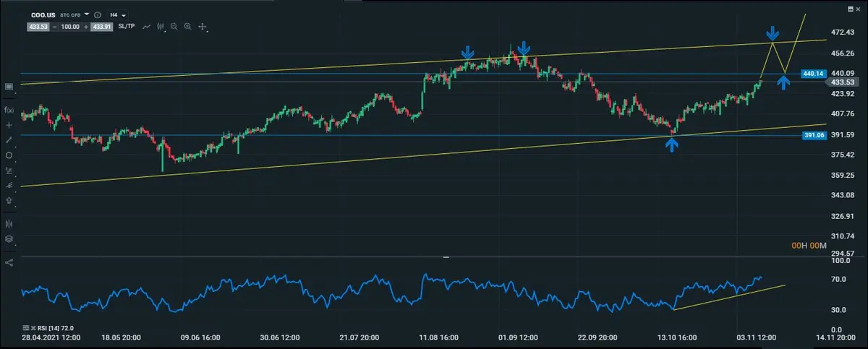Click the 433.91 buy price button
Viewport: 868px width, 349px height.
[x=103, y=27]
